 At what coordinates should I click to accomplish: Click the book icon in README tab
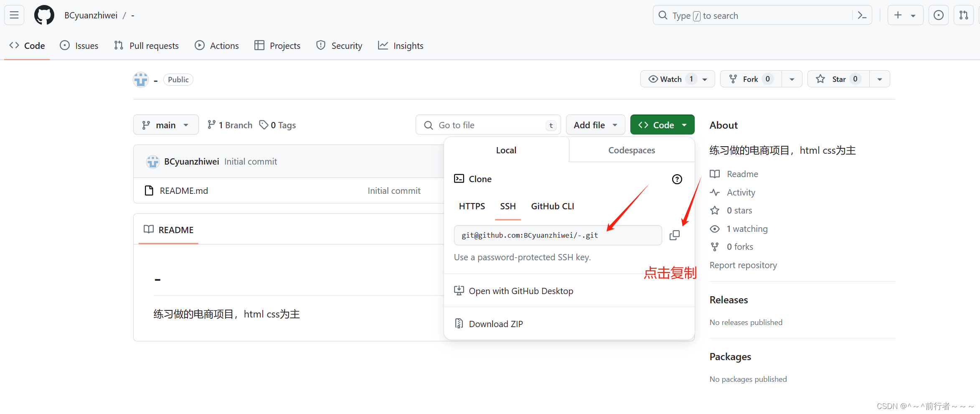pos(149,229)
